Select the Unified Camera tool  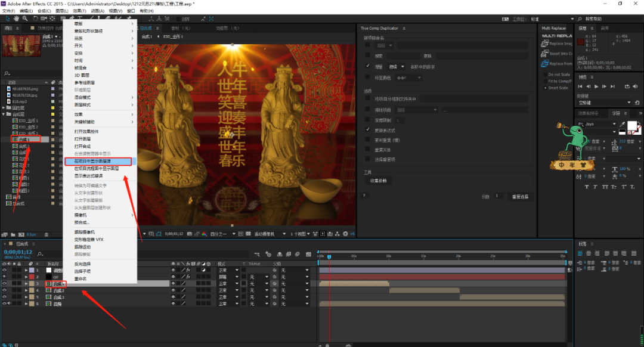[44, 18]
